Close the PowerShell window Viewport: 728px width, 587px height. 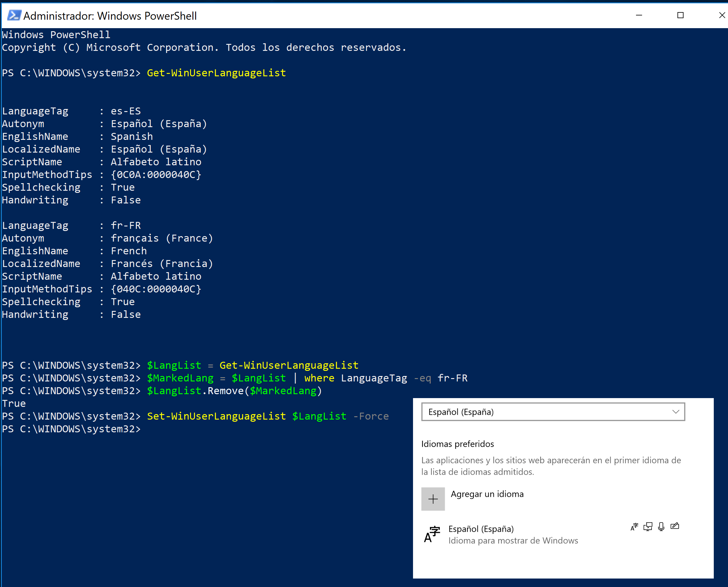point(722,15)
